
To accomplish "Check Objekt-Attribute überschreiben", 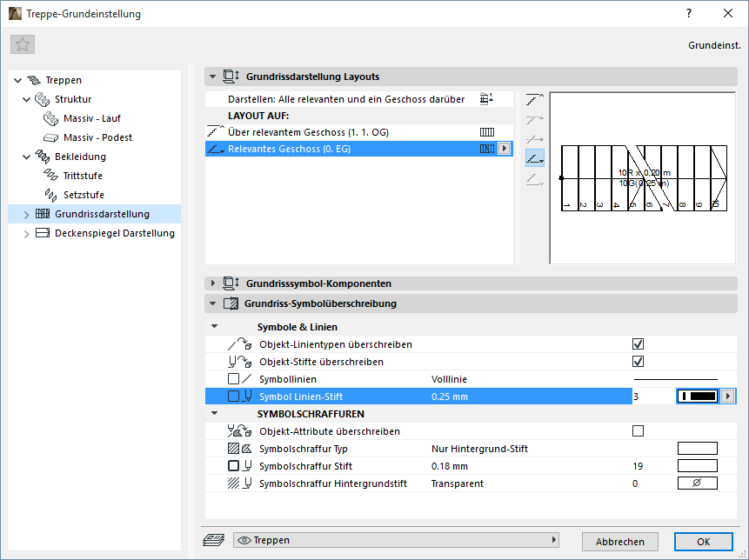I will tap(638, 431).
